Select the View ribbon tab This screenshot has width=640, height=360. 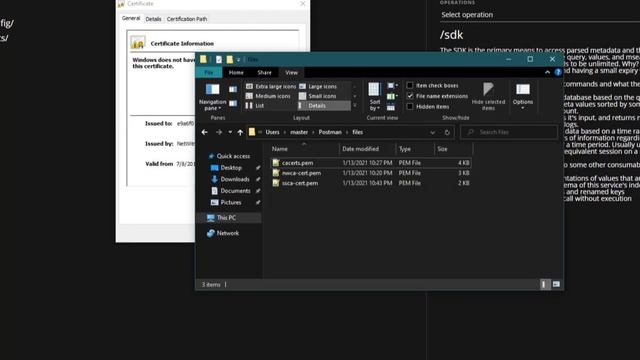[x=291, y=73]
